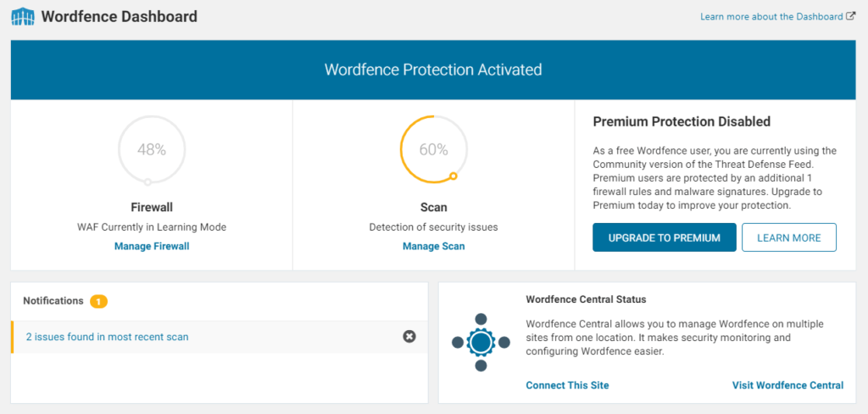868x414 pixels.
Task: Click the Premium Protection Disabled heading
Action: (x=682, y=122)
